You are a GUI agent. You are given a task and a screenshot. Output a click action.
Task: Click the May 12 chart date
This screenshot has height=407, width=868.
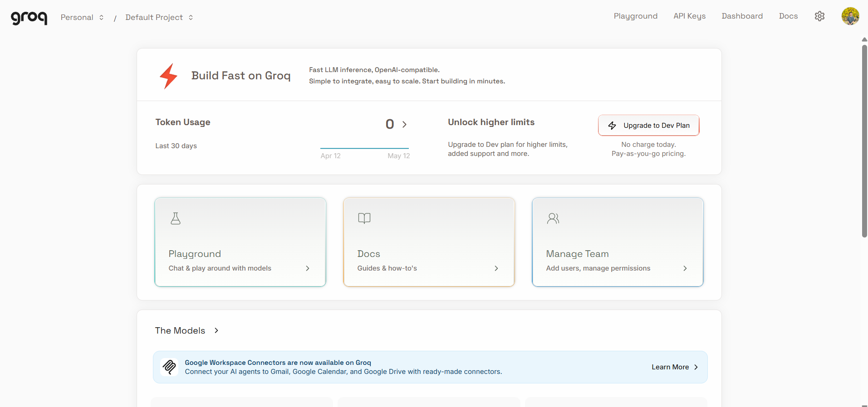click(398, 156)
